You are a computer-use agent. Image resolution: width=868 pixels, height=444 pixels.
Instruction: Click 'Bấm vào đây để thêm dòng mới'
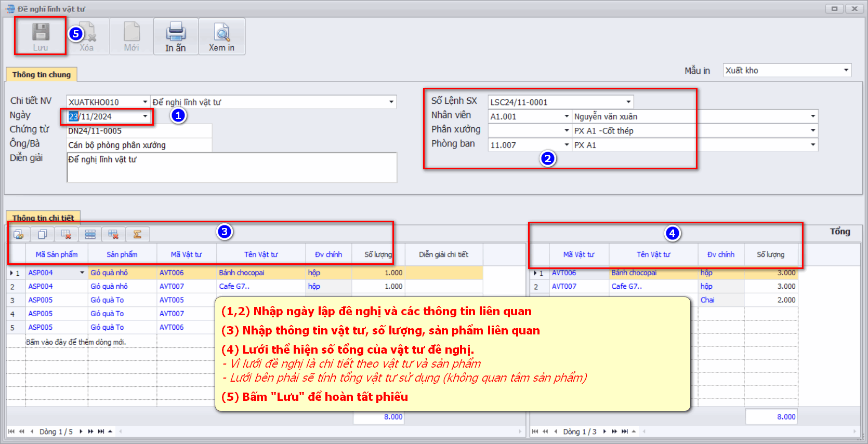76,342
